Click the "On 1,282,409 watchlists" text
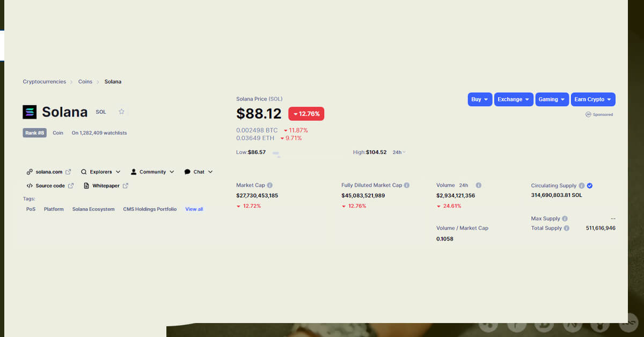Viewport: 644px width, 337px height. click(x=99, y=133)
